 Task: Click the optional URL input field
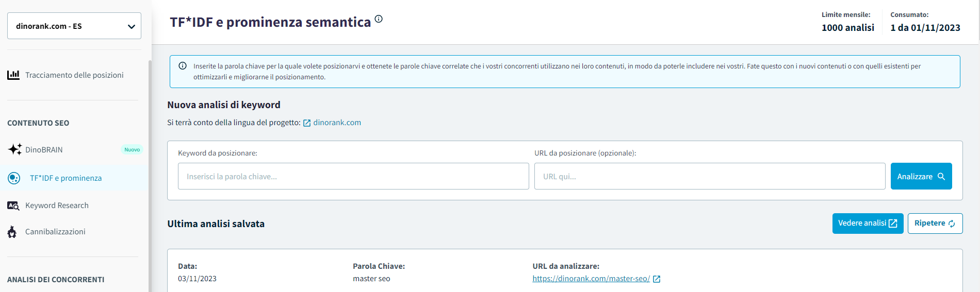pyautogui.click(x=709, y=176)
